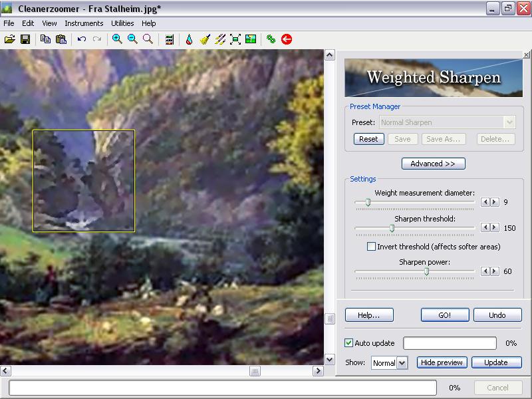Select the broom cleaner tool
Screen dimensions: 532x399
coord(205,39)
